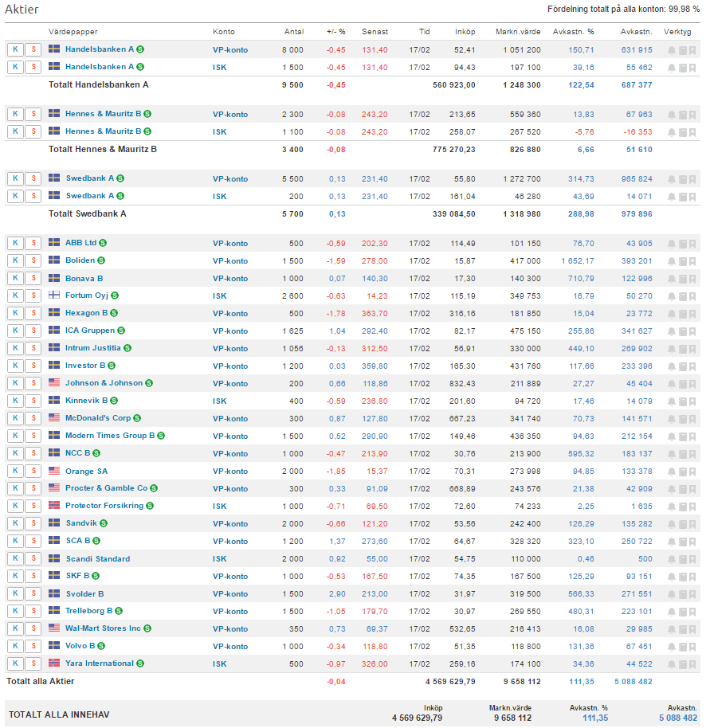
Task: Open ISK link on Fortum Oyj row
Action: click(220, 296)
